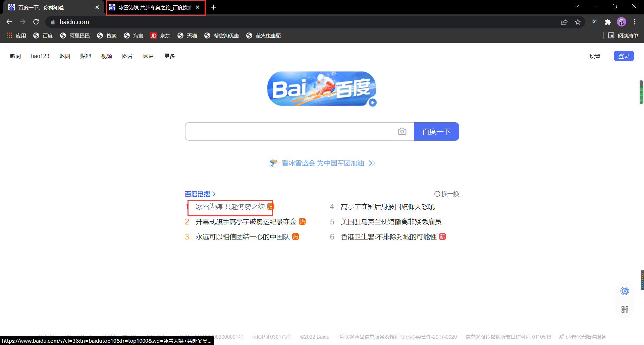Open hot search 高亭宇夺冠后身披国旗仰天怒吼
644x345 pixels.
tap(388, 207)
